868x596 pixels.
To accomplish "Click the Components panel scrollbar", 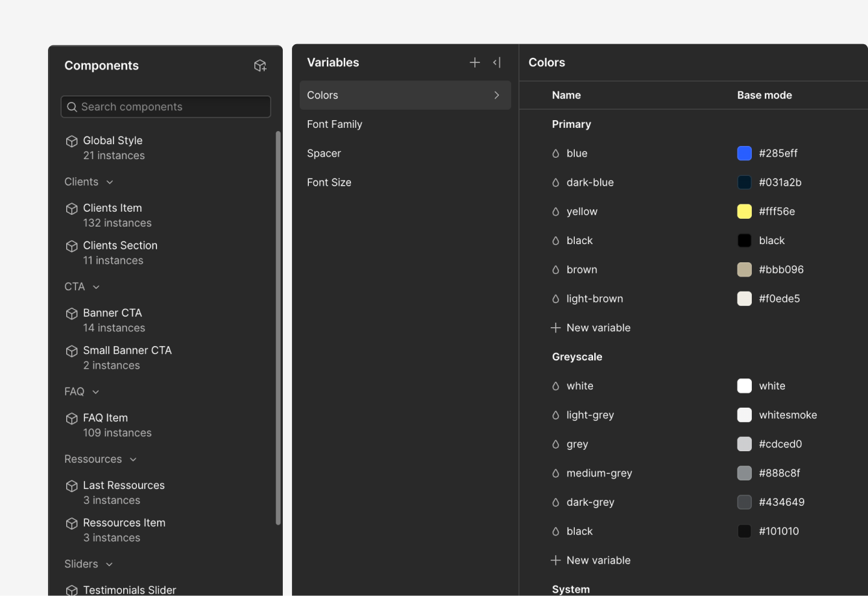I will click(x=278, y=328).
